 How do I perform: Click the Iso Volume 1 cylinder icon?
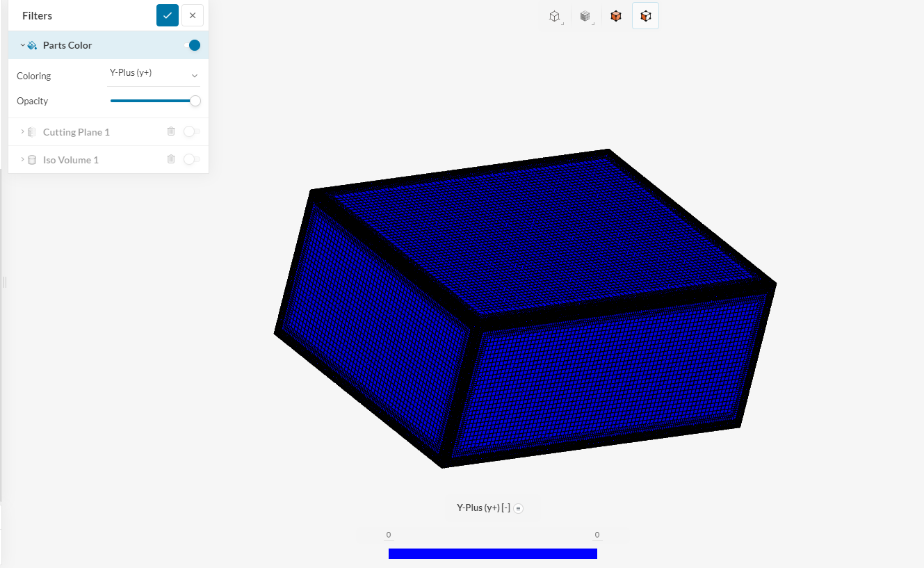(x=32, y=160)
